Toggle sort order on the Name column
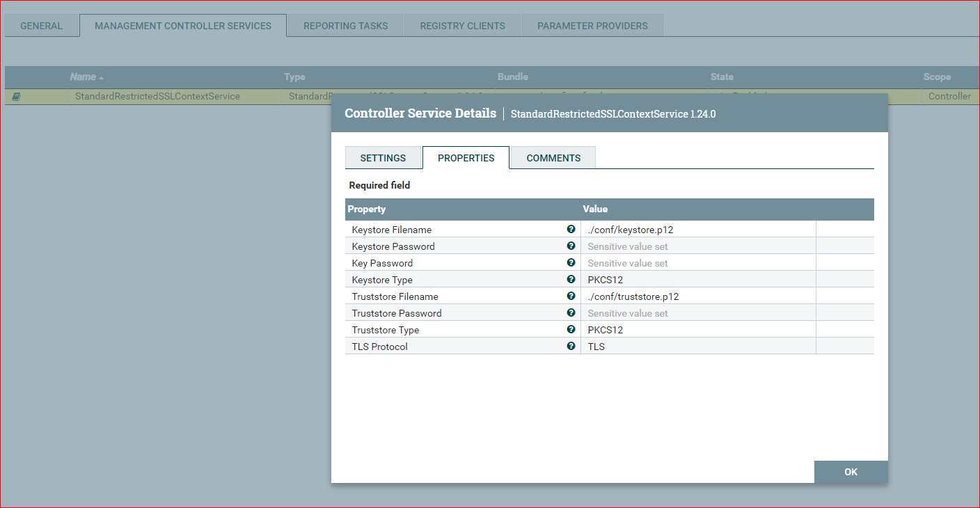Image resolution: width=980 pixels, height=508 pixels. 84,77
